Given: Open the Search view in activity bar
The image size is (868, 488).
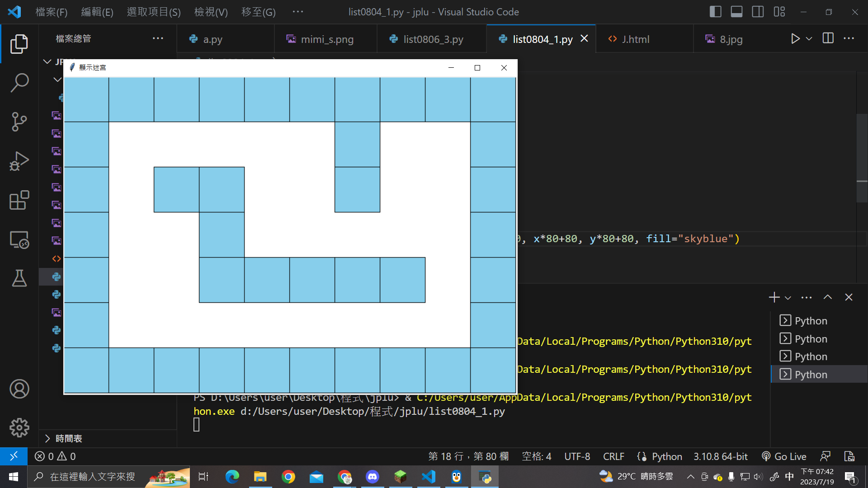Looking at the screenshot, I should [x=19, y=83].
